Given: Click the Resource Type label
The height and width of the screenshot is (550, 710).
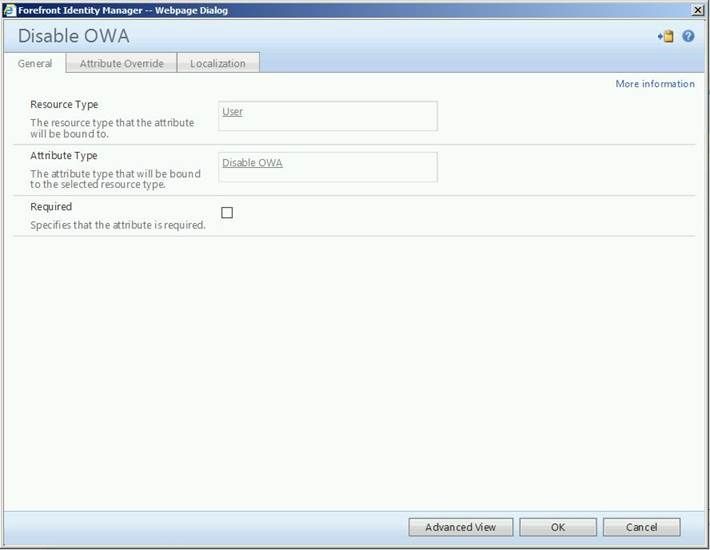Looking at the screenshot, I should pos(64,105).
